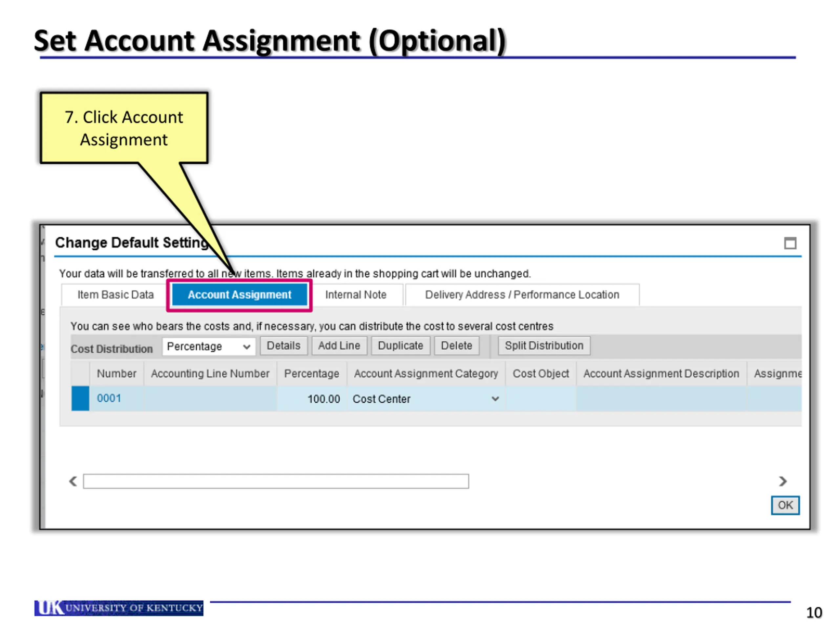Select row 0001 using the blue row selector
Image resolution: width=840 pixels, height=630 pixels.
[80, 398]
